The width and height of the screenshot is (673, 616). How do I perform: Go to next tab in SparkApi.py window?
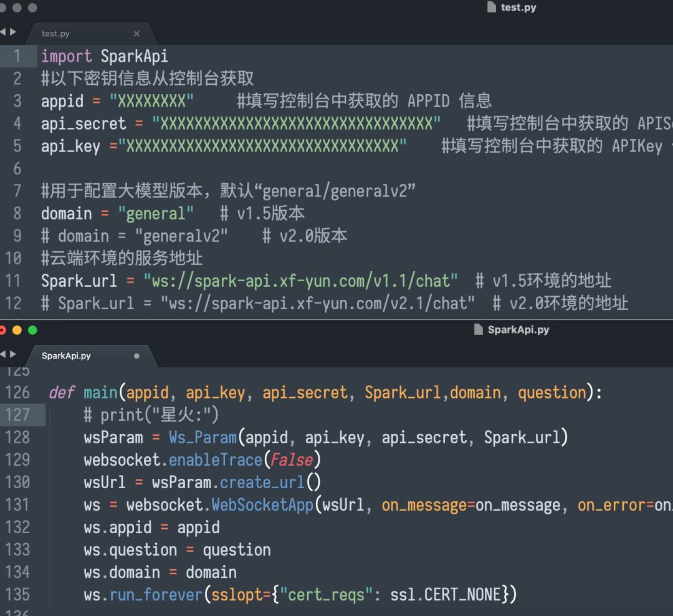tap(13, 354)
